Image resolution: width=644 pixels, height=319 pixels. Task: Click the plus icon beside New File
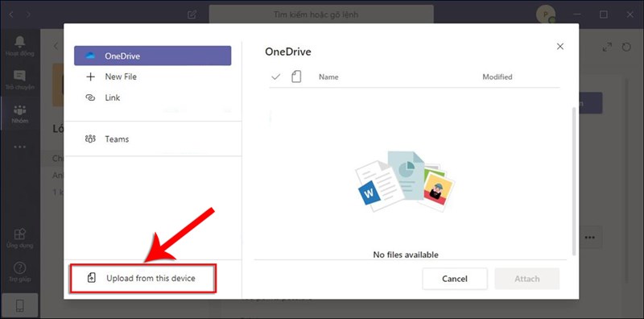[x=90, y=77]
